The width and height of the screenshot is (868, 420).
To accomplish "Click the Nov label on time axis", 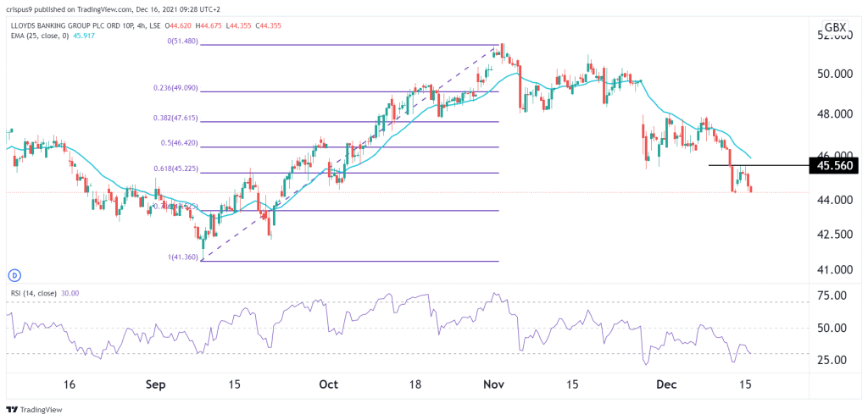I will coord(492,384).
